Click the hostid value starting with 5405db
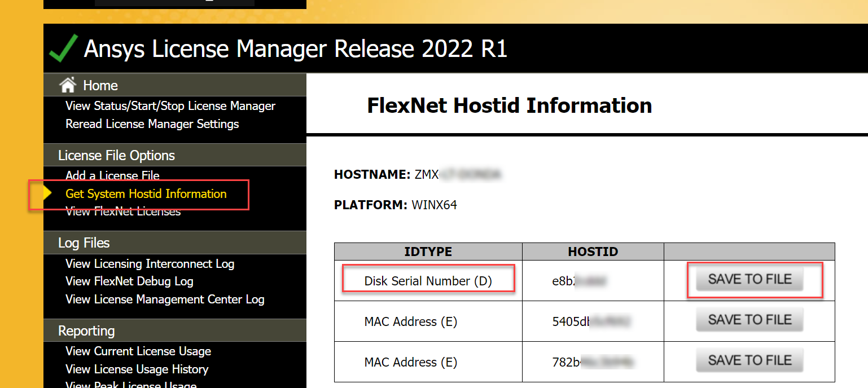This screenshot has width=868, height=388. (x=591, y=321)
